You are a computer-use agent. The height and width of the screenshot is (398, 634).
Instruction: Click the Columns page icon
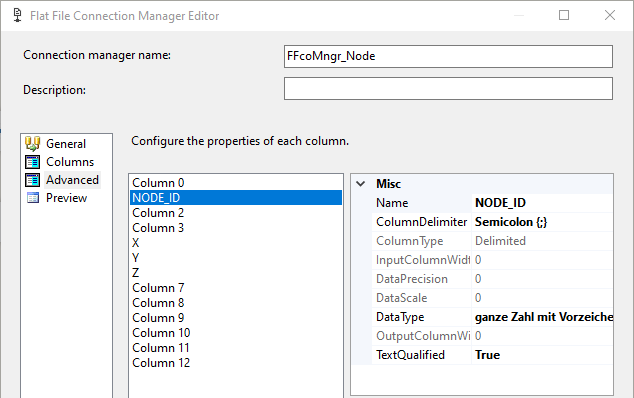pos(32,162)
